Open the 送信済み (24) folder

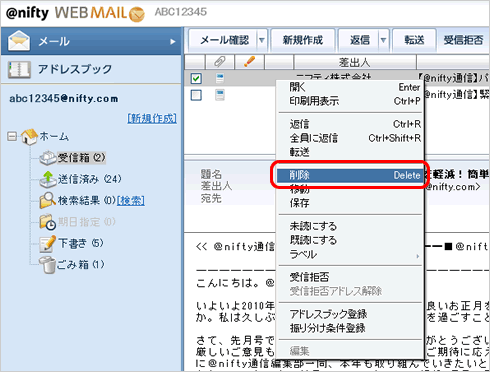coord(89,179)
